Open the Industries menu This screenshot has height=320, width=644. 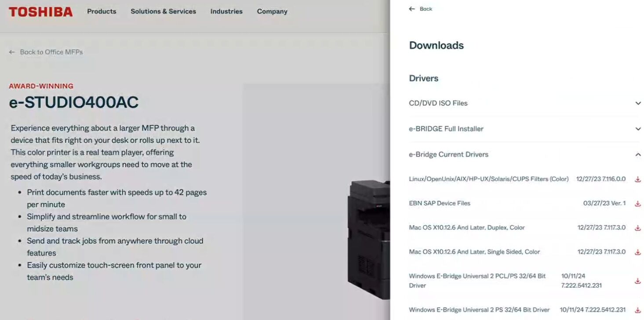click(226, 11)
